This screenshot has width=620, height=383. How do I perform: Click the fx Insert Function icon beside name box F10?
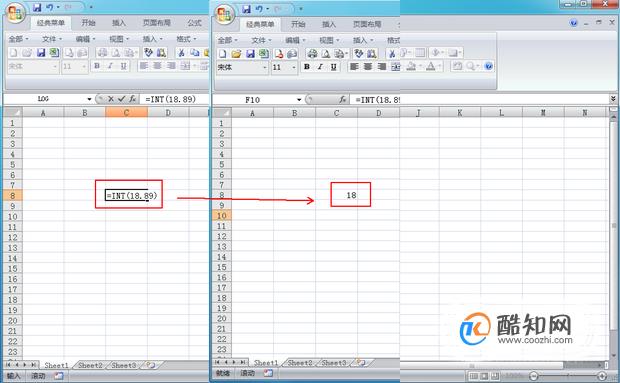(x=342, y=99)
